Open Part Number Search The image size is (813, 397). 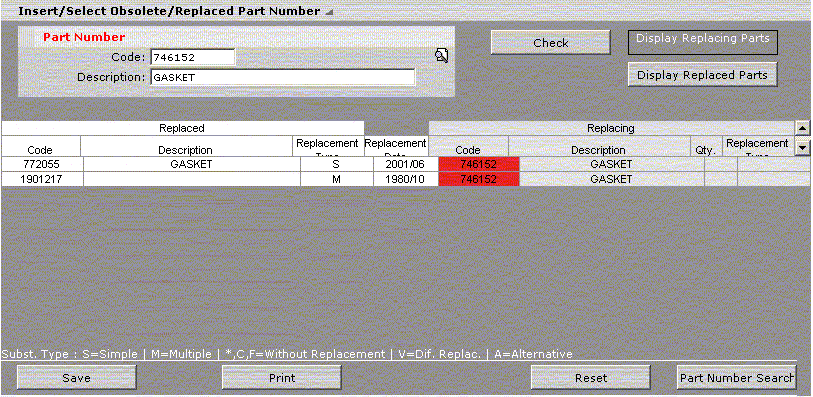pos(736,377)
